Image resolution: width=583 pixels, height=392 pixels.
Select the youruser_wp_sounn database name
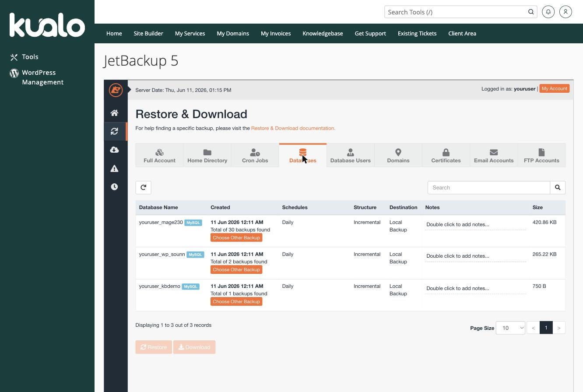coord(162,254)
